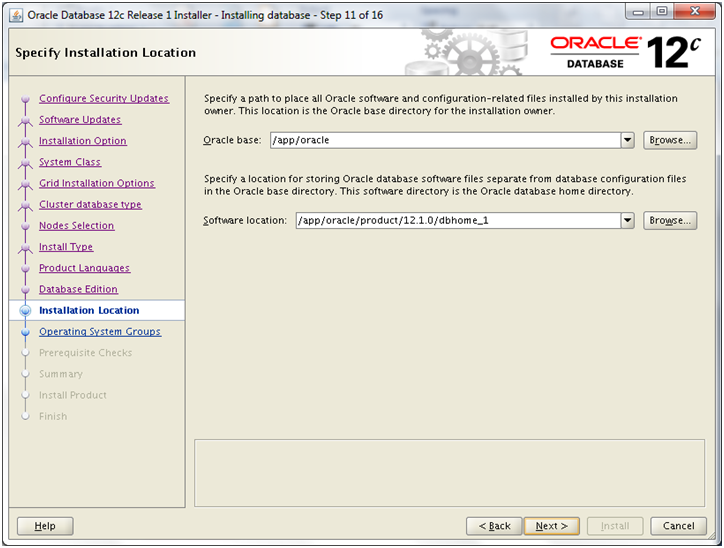Return to the Install Type step
Viewport: 724px width, 548px height.
coord(66,247)
